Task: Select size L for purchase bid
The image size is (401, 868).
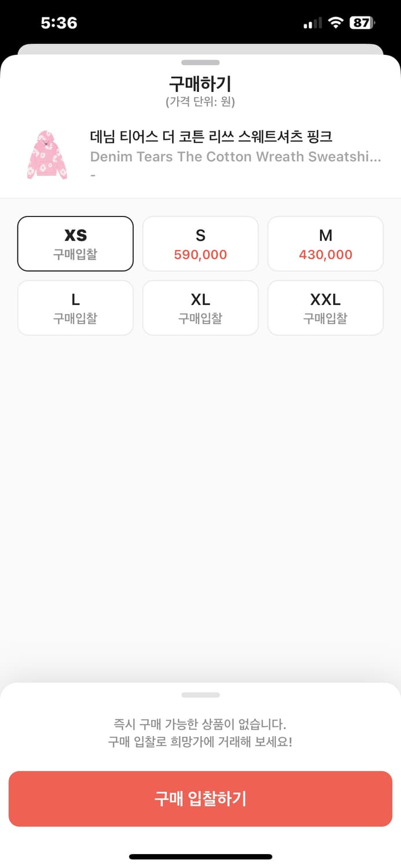Action: point(75,307)
